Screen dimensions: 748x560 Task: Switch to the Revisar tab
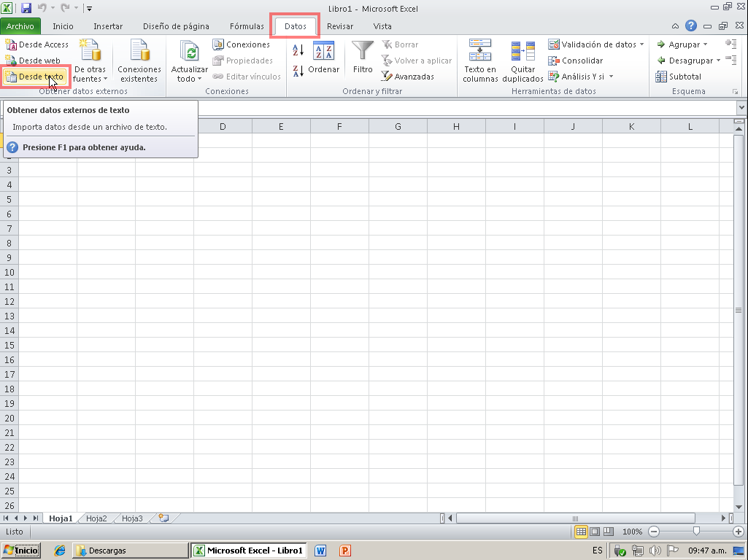point(339,26)
